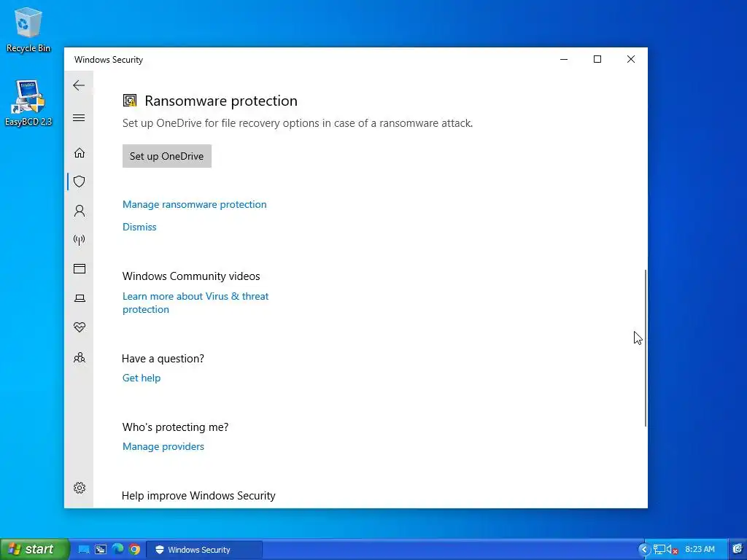Open the hamburger navigation menu
747x560 pixels.
tap(79, 117)
